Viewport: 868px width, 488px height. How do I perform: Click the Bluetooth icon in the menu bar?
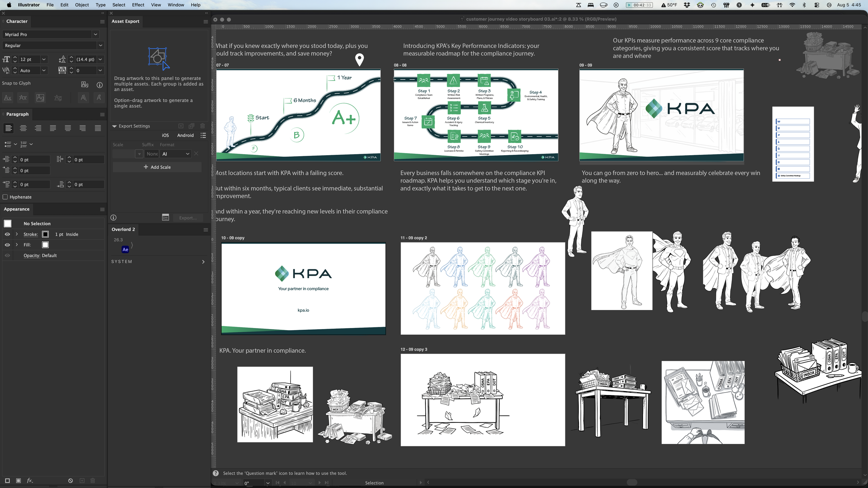pyautogui.click(x=804, y=5)
